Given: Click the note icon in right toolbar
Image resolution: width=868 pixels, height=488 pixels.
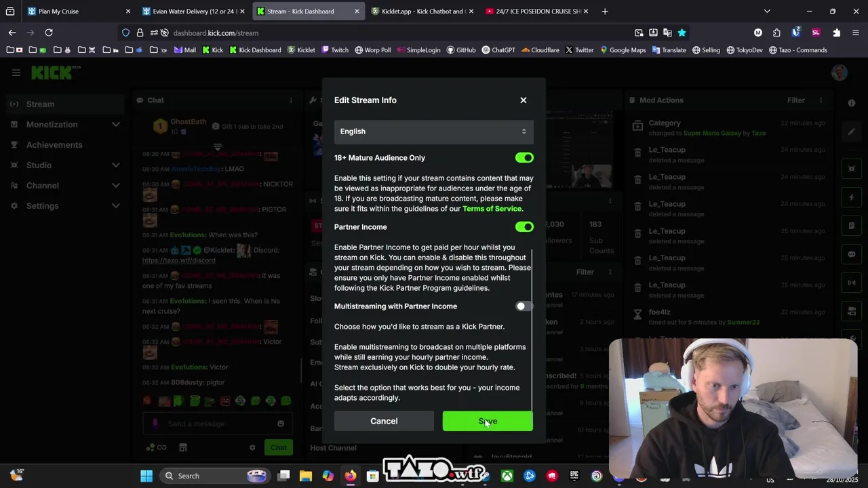Looking at the screenshot, I should [x=852, y=226].
